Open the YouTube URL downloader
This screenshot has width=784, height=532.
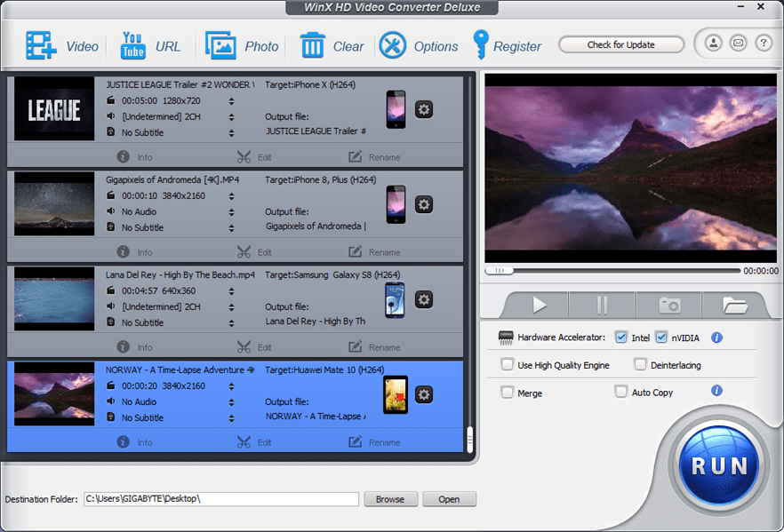[x=133, y=45]
